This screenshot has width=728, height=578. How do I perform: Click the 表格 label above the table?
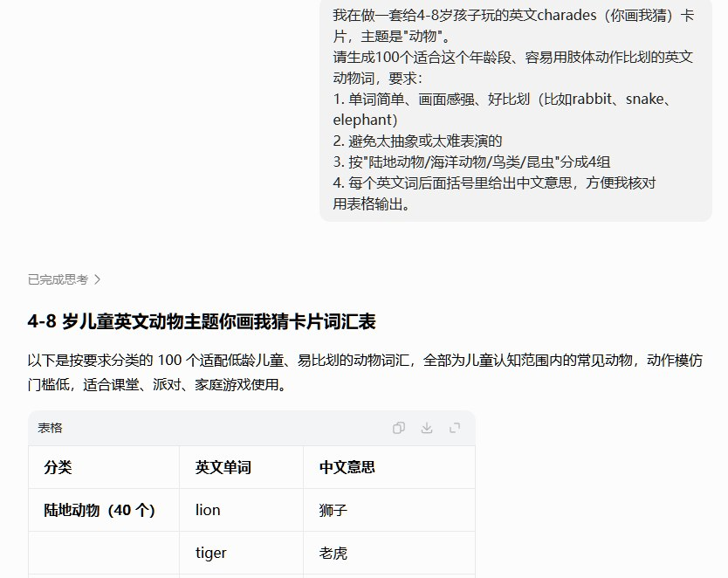point(50,428)
